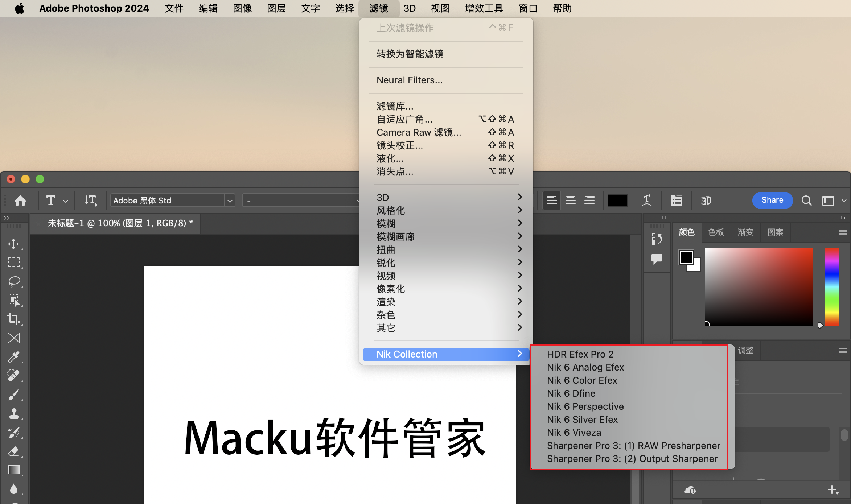The height and width of the screenshot is (504, 851).
Task: Toggle text orientation icon
Action: [x=91, y=201]
